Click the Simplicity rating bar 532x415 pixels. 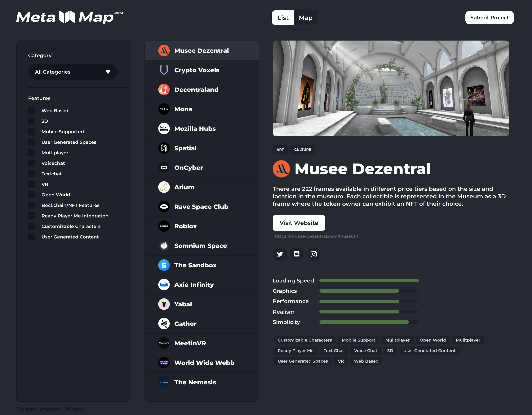369,322
